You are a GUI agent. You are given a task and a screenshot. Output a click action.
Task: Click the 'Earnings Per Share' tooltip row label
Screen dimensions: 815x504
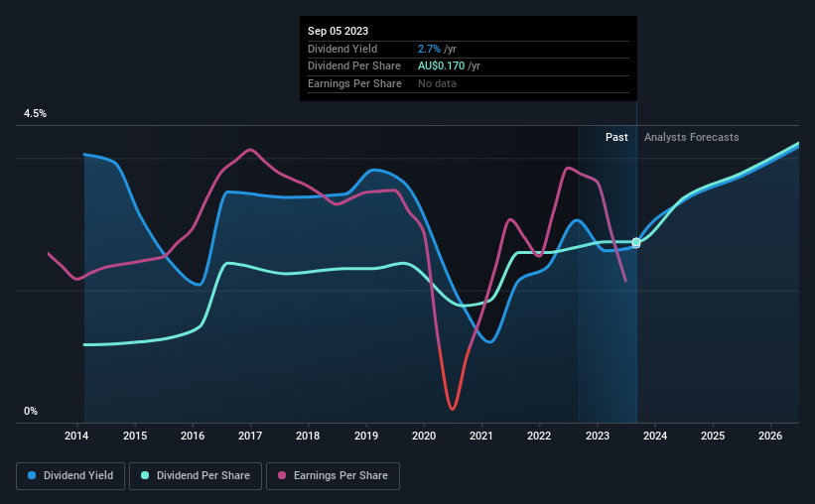click(x=354, y=83)
